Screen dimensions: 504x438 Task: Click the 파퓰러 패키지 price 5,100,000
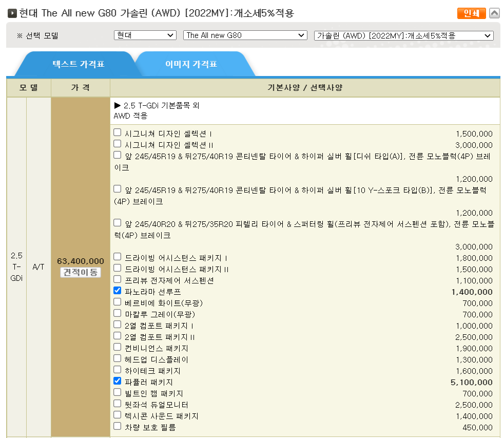472,383
